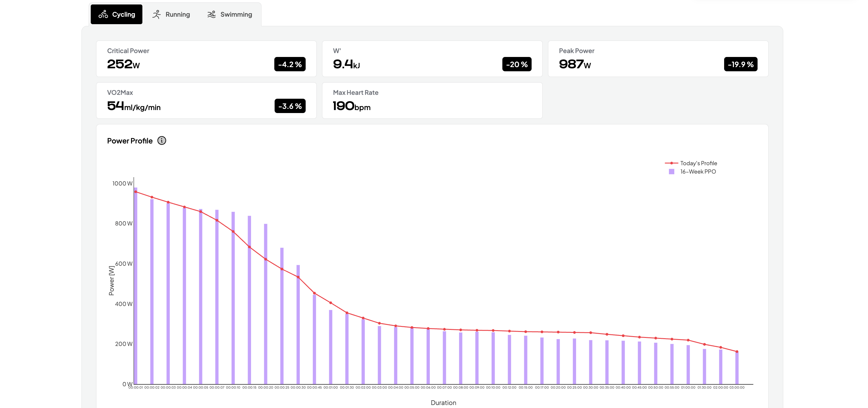Viewport: 868px width, 408px height.
Task: Click the purple 16-Week PPO swatch
Action: pyautogui.click(x=672, y=172)
